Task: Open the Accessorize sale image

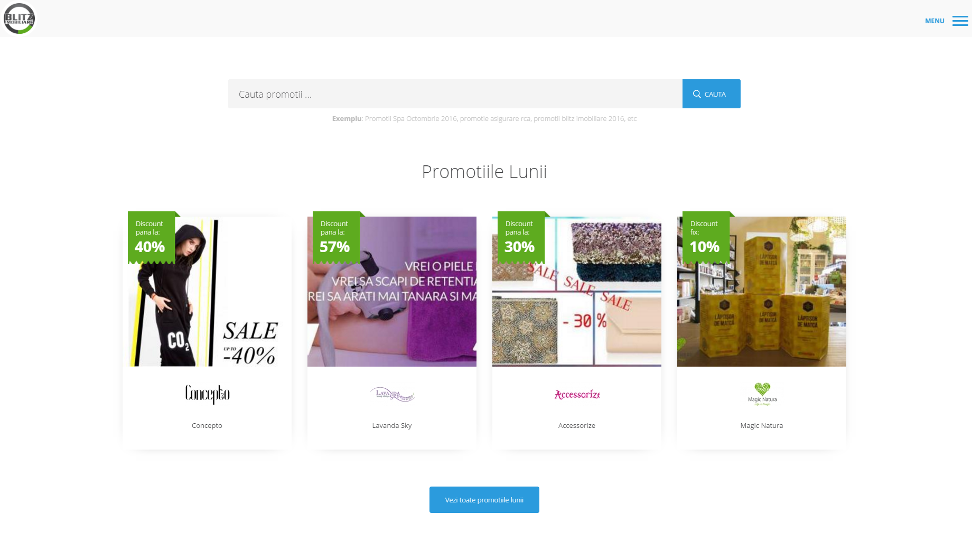Action: (x=577, y=292)
